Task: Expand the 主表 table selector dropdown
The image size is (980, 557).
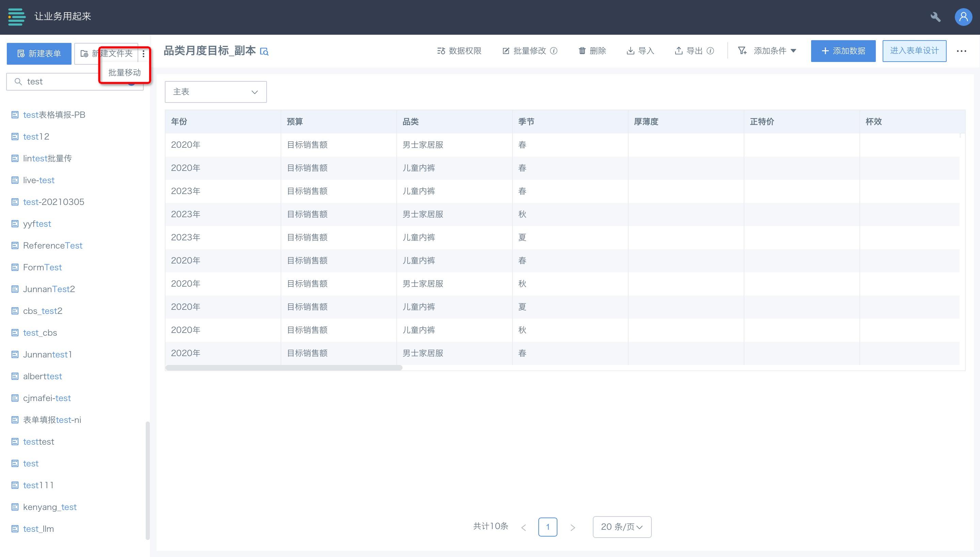Action: point(215,92)
